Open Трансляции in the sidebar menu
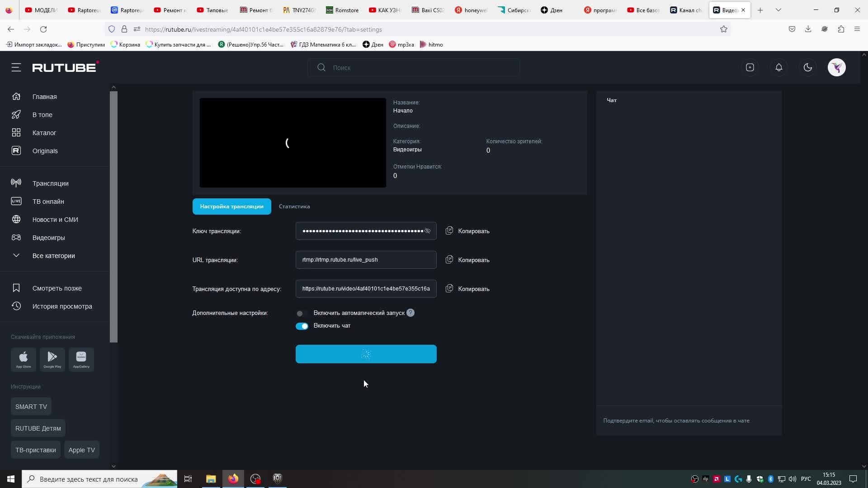The width and height of the screenshot is (868, 488). [x=50, y=183]
